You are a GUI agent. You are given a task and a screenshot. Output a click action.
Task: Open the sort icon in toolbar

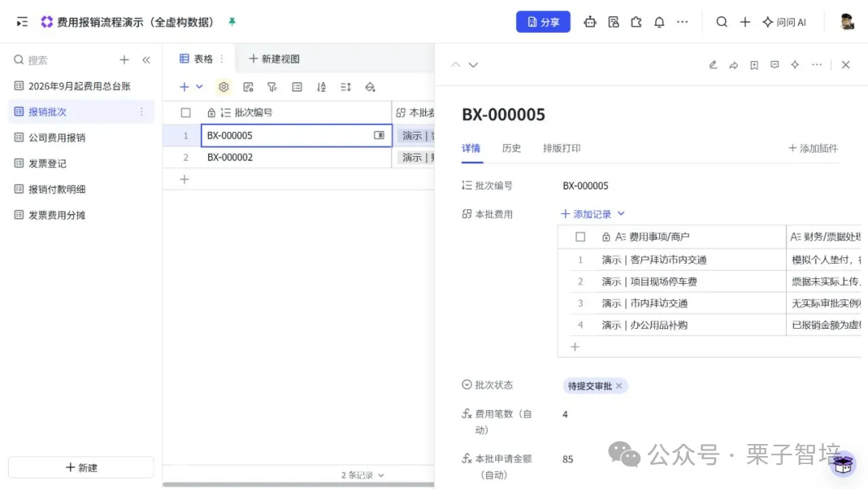coord(321,87)
